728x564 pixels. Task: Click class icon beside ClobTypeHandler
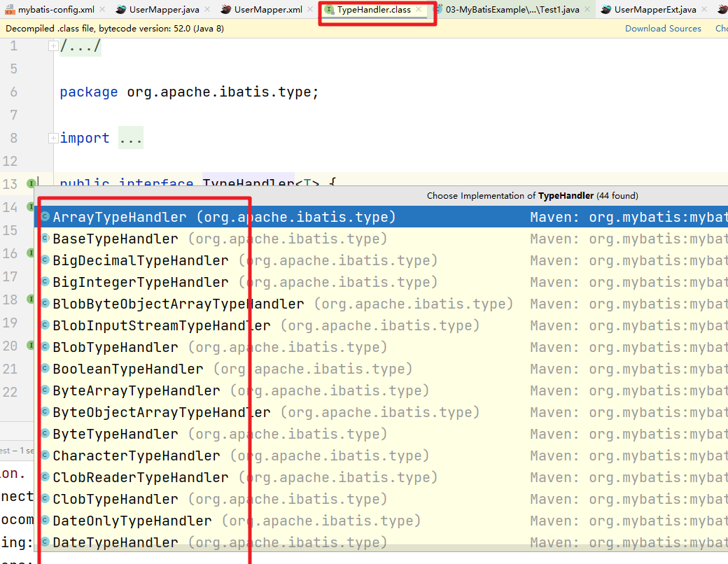[x=45, y=498]
